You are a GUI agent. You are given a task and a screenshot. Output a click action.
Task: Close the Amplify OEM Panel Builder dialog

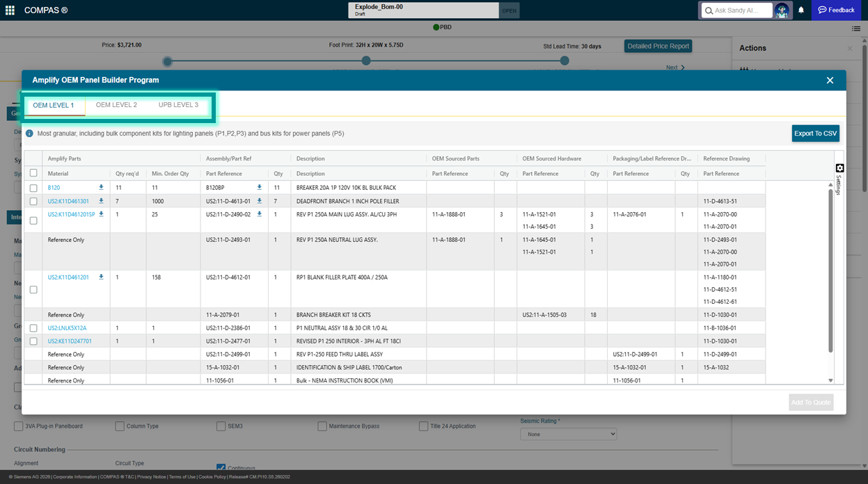830,81
